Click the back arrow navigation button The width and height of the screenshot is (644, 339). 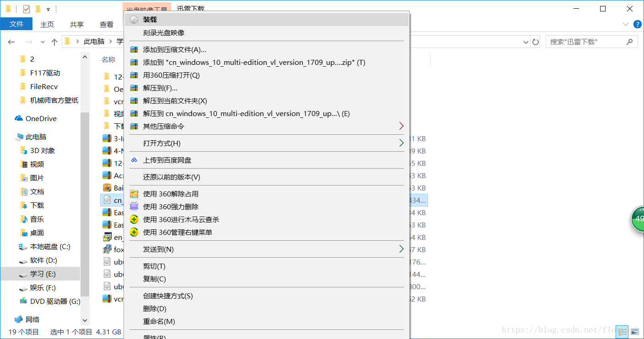point(11,42)
